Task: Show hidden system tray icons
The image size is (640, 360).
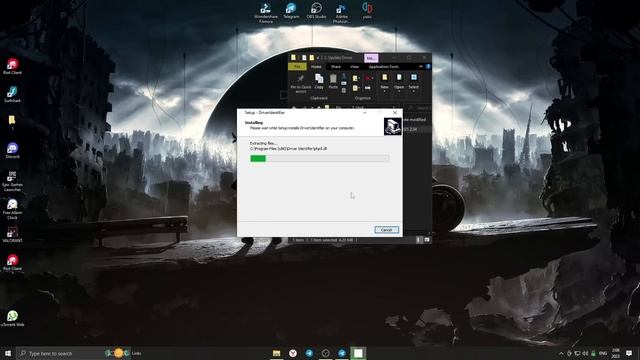Action: (x=561, y=353)
